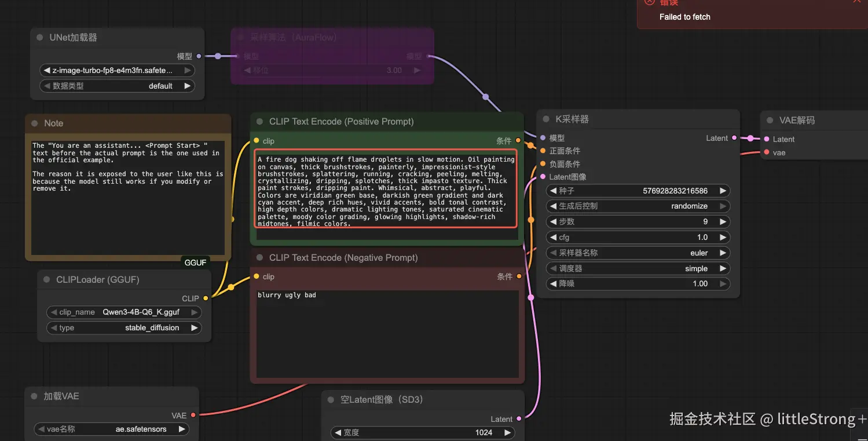Click the 条件 output socket on Negative Prompt

click(519, 276)
